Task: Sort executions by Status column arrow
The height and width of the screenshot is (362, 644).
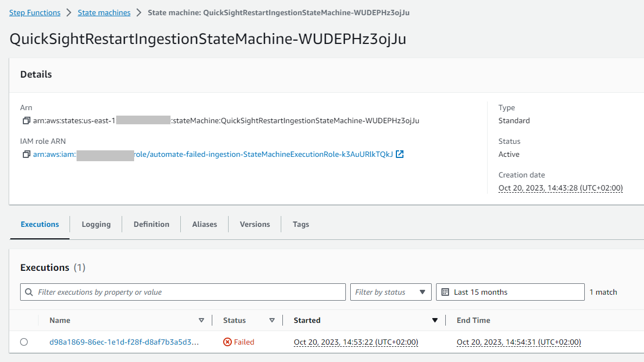Action: tap(272, 321)
